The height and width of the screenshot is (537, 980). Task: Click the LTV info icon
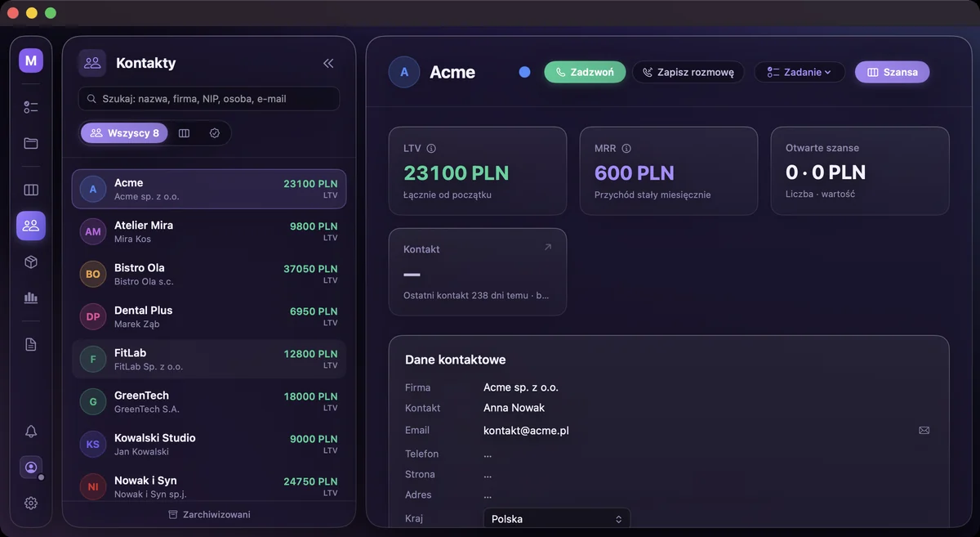pyautogui.click(x=431, y=149)
